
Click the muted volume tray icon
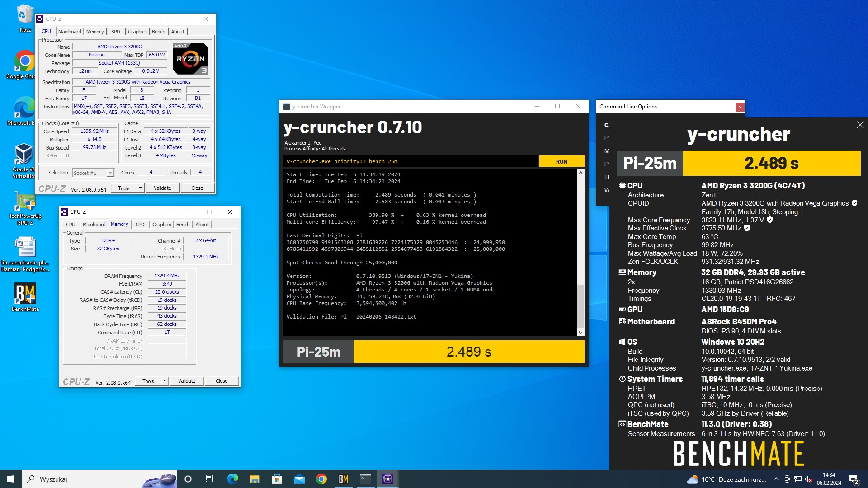pos(809,479)
